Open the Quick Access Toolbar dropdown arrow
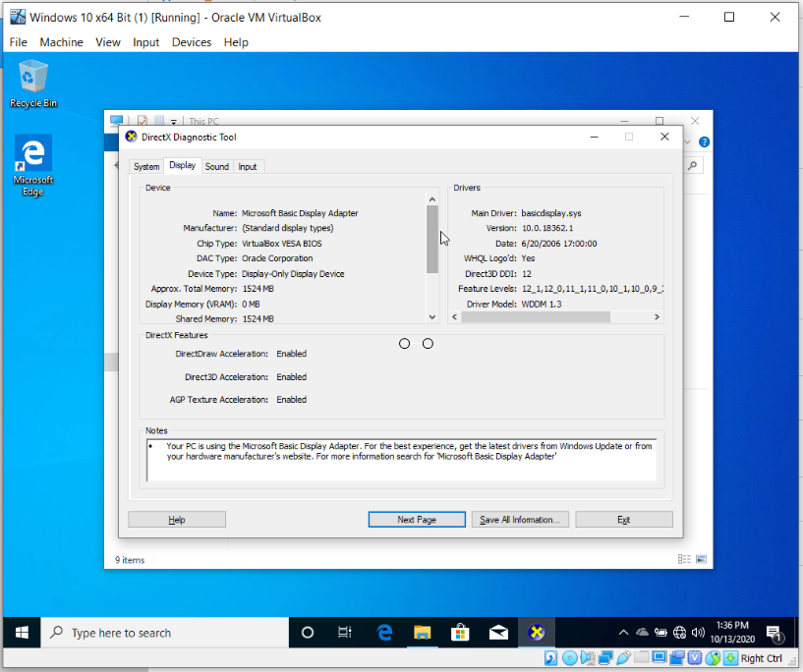The height and width of the screenshot is (672, 803). [174, 121]
